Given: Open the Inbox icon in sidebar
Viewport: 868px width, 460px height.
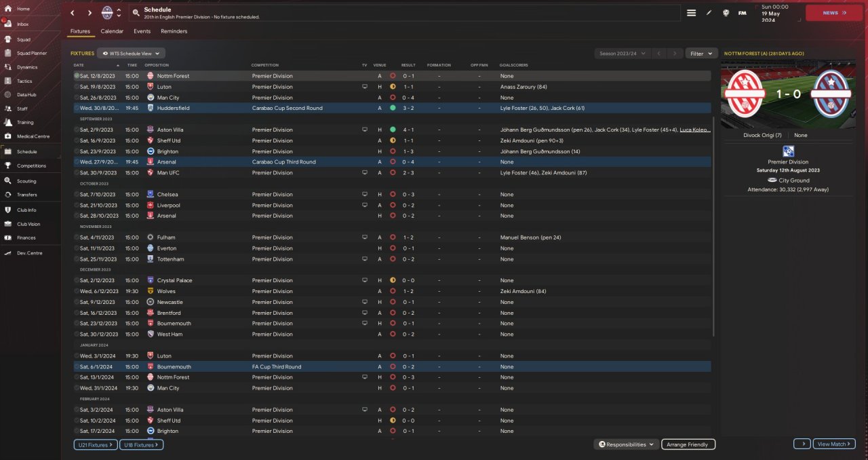Looking at the screenshot, I should pyautogui.click(x=7, y=24).
